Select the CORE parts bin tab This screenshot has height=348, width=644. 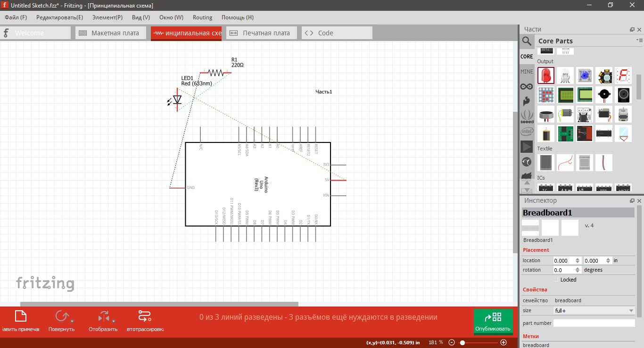tap(527, 57)
